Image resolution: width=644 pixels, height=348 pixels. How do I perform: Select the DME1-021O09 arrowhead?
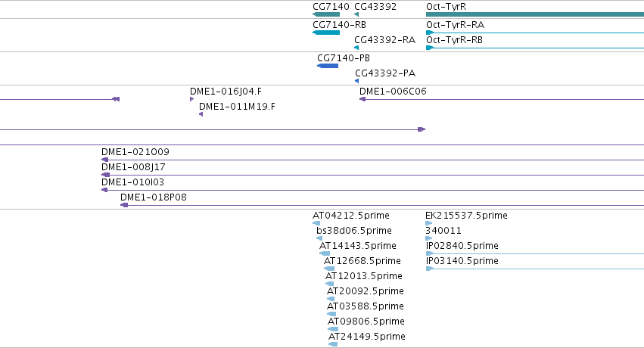pos(104,160)
